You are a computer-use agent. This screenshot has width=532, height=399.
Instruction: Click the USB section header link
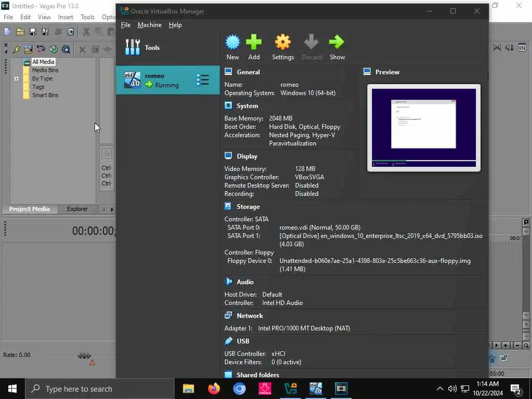tap(243, 341)
